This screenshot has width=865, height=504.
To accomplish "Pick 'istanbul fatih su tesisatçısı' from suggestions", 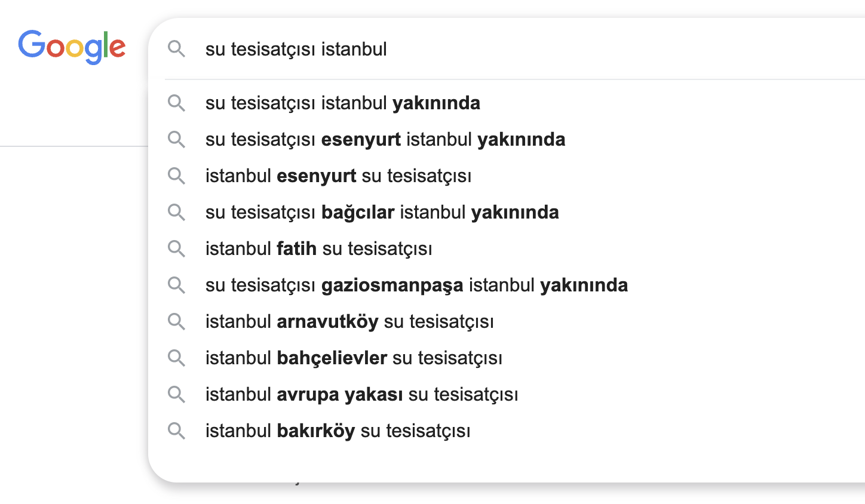I will click(318, 248).
